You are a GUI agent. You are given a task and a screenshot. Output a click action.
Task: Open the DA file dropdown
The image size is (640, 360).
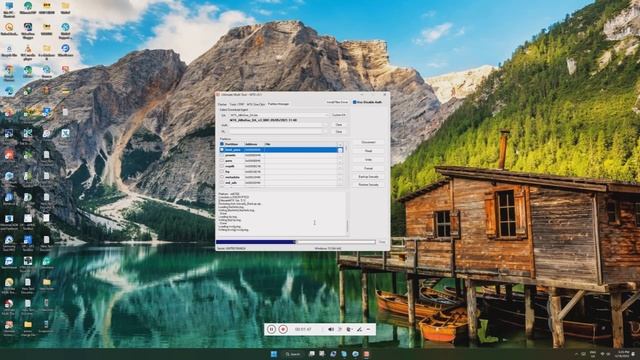click(x=327, y=116)
